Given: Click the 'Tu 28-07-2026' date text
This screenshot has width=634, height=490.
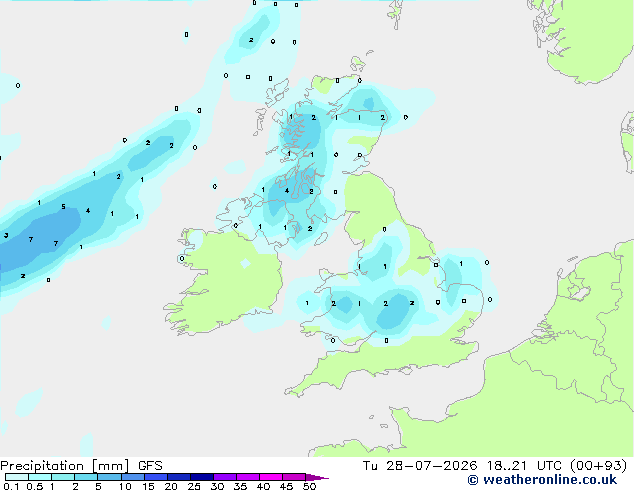Looking at the screenshot, I should tap(420, 466).
